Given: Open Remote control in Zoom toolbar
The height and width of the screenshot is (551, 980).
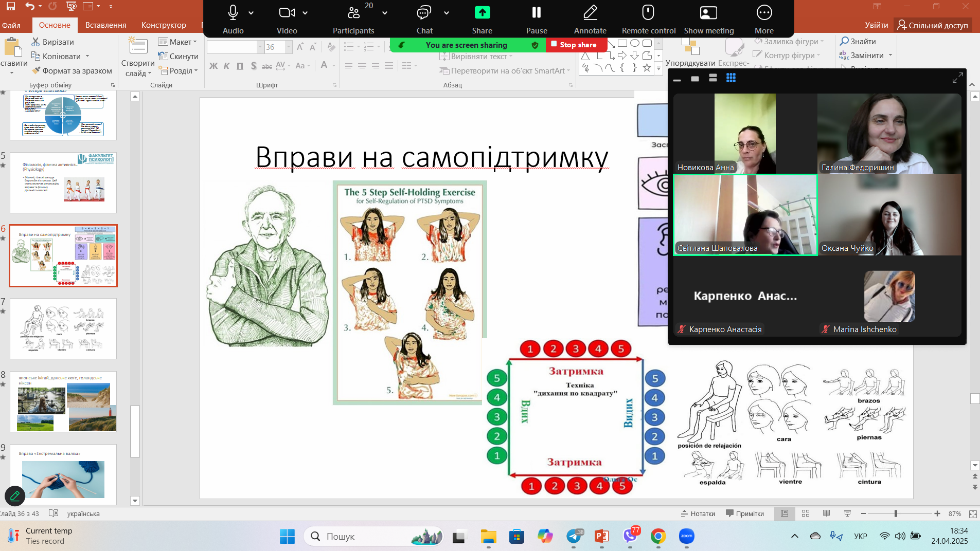Looking at the screenshot, I should 648,13.
